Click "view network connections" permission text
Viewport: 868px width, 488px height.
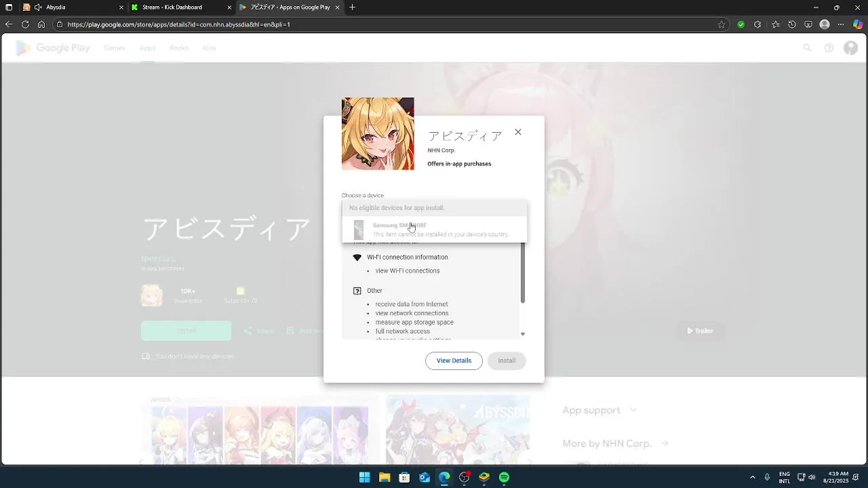[x=412, y=313]
